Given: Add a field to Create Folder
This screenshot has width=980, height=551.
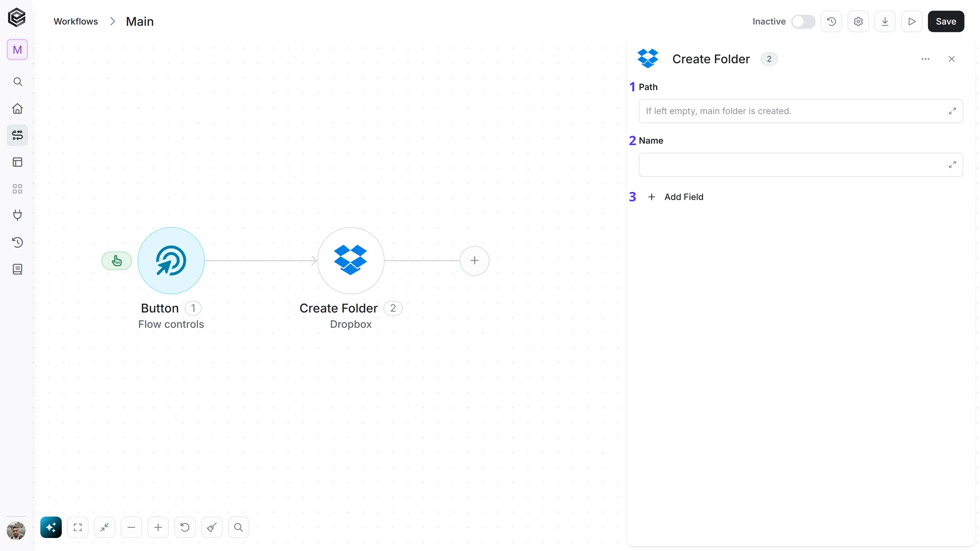Looking at the screenshot, I should tap(676, 197).
